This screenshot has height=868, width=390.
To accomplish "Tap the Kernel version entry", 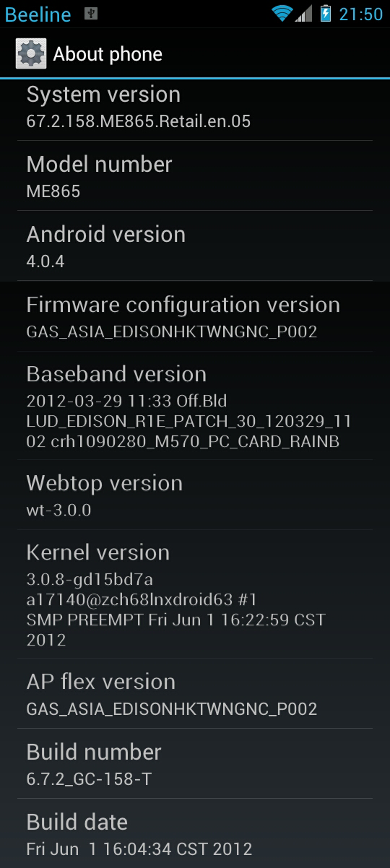I will click(195, 594).
